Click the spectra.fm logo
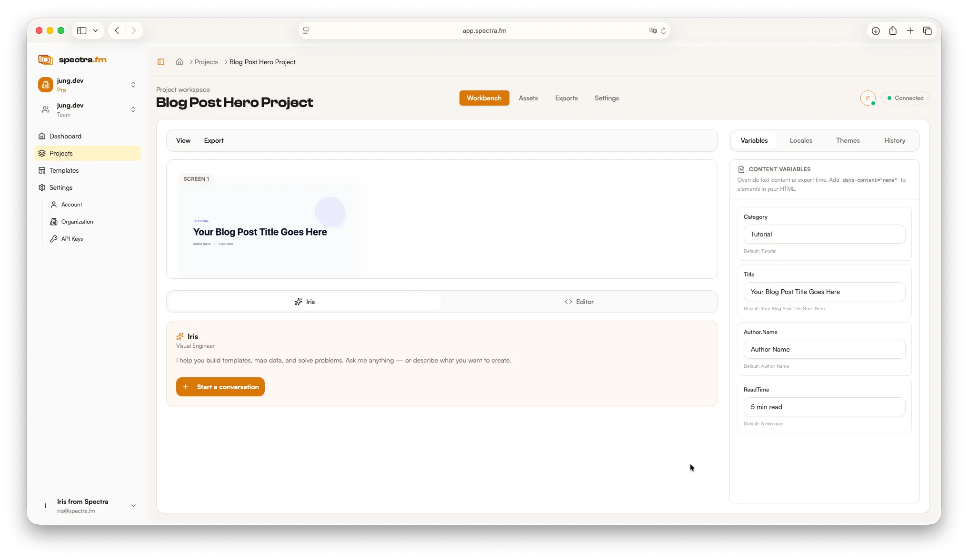This screenshot has width=968, height=560. click(72, 59)
